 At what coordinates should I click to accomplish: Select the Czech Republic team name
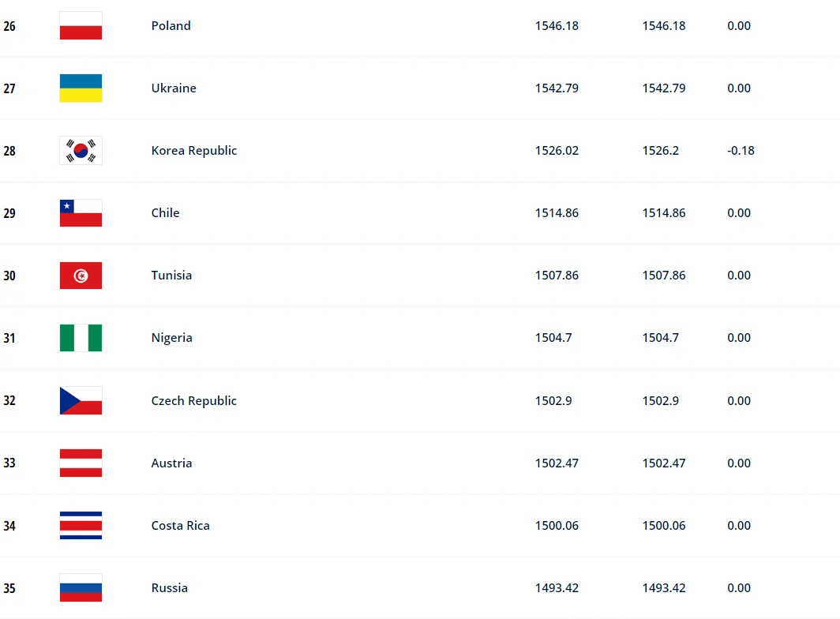click(x=194, y=401)
